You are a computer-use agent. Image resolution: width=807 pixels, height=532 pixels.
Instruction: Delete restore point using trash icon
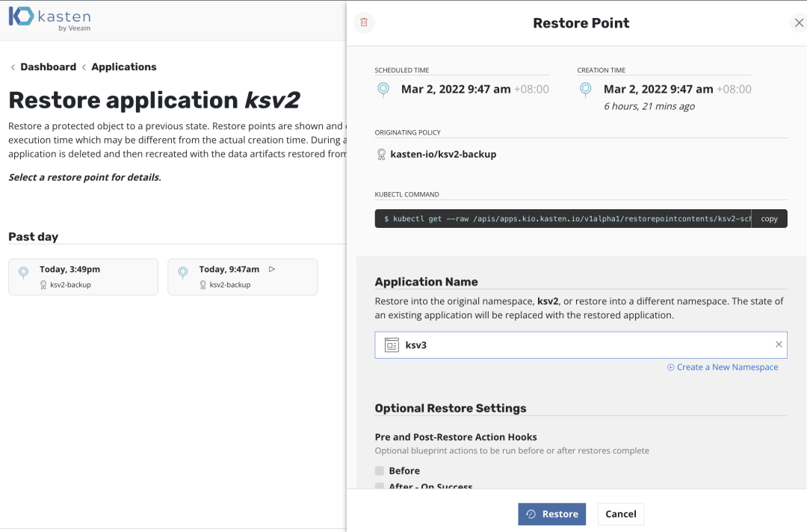[x=364, y=22]
